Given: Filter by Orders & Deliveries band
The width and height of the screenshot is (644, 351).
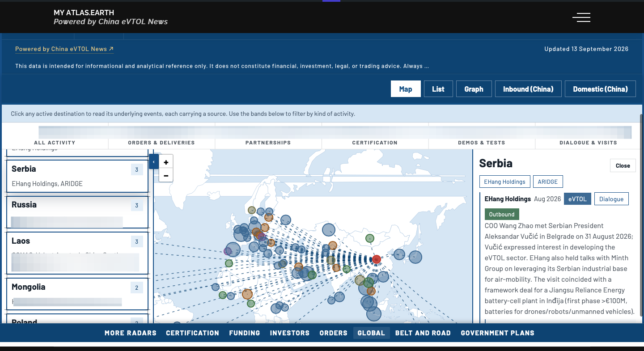Looking at the screenshot, I should pos(161,143).
